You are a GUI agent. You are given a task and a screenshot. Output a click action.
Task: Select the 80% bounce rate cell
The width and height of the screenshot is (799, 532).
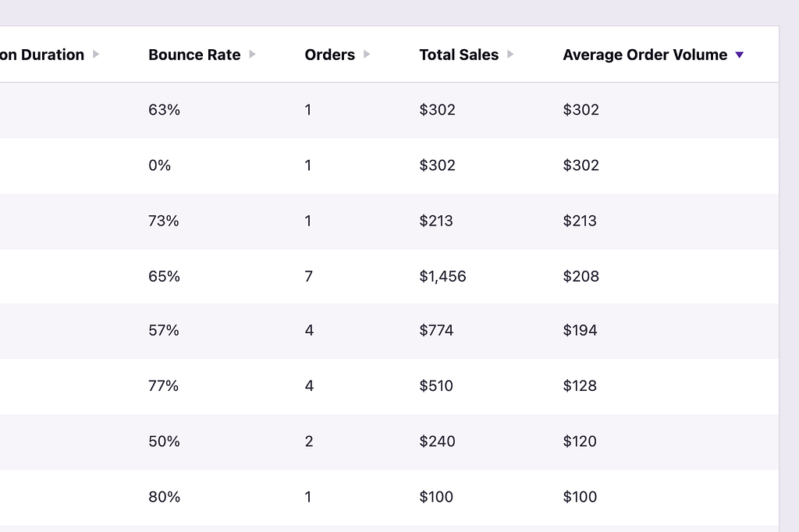pyautogui.click(x=164, y=497)
